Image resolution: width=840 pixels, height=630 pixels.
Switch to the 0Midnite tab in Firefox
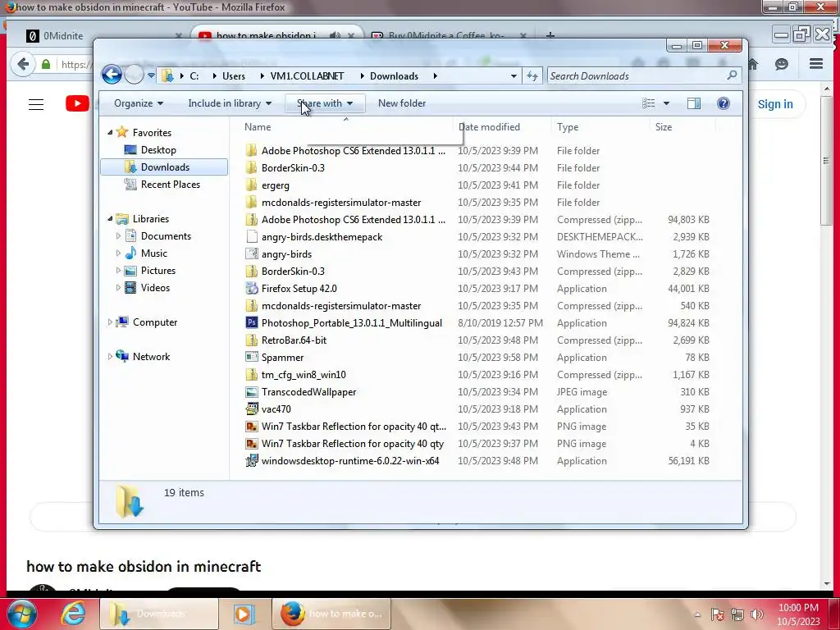pos(104,35)
